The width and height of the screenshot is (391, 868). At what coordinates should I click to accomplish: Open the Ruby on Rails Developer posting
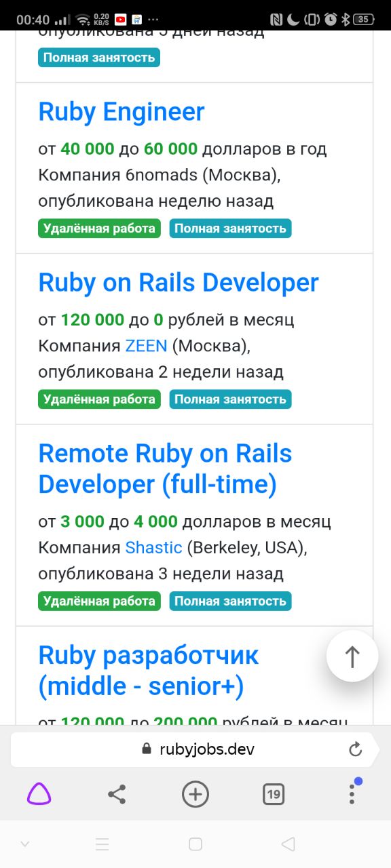(179, 283)
